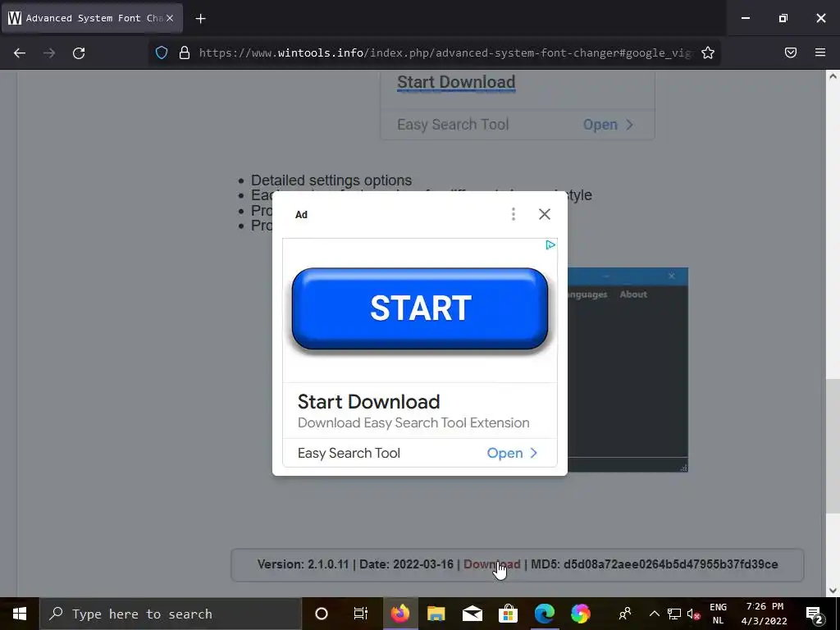Click the big blue START button

420,308
